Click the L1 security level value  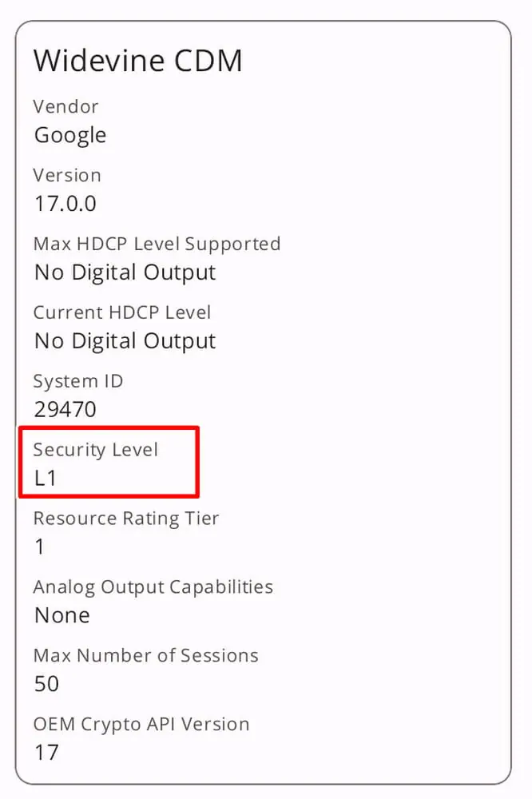[x=46, y=479]
